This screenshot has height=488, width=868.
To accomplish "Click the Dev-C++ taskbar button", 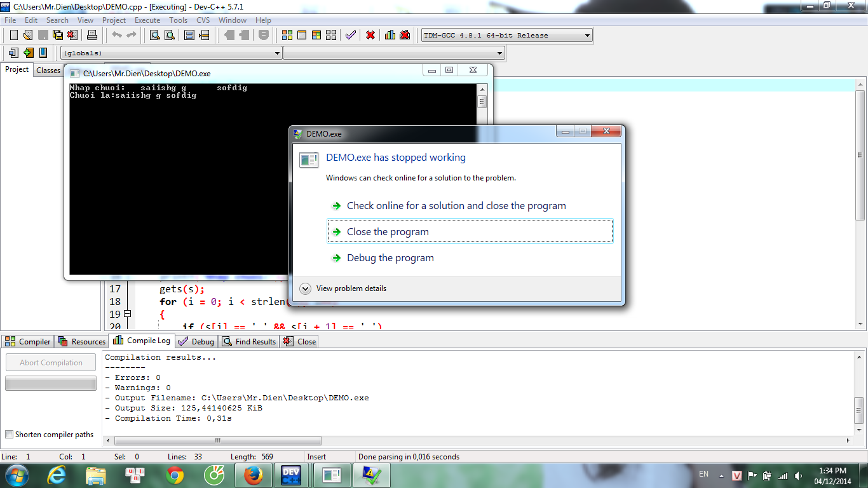I will tap(292, 475).
